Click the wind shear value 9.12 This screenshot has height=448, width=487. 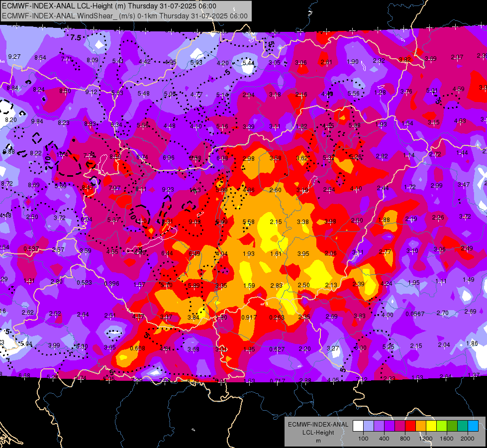pos(92,92)
